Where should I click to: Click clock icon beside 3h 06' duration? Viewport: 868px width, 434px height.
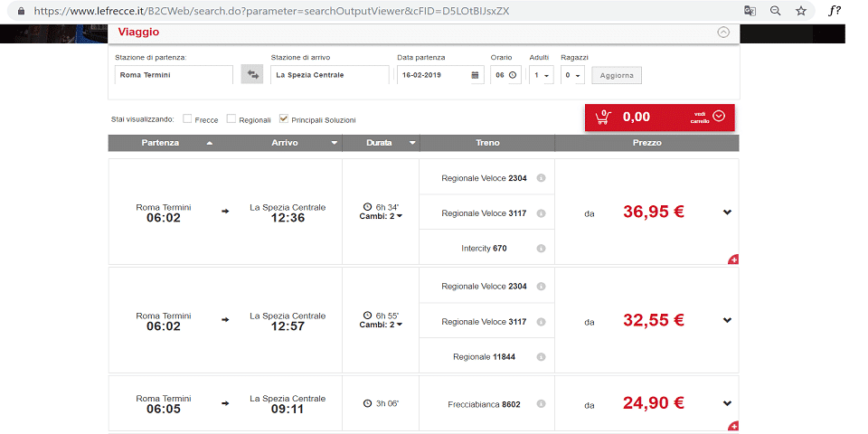click(x=367, y=403)
